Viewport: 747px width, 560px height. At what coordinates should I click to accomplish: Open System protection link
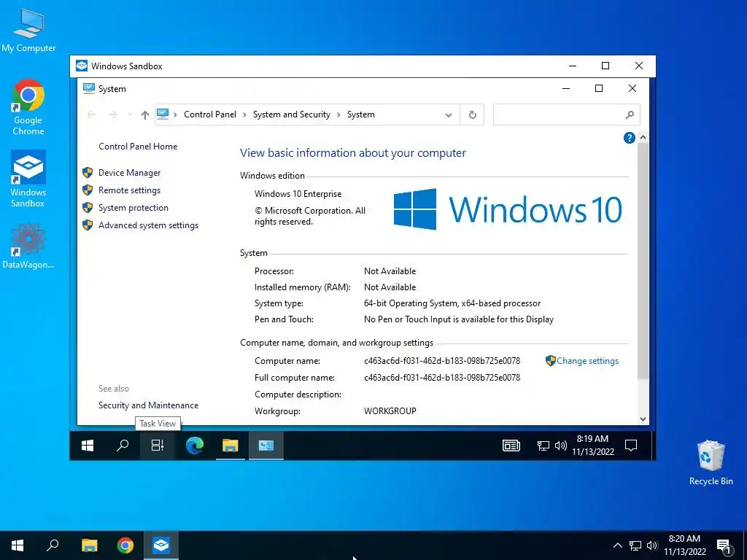pos(133,208)
